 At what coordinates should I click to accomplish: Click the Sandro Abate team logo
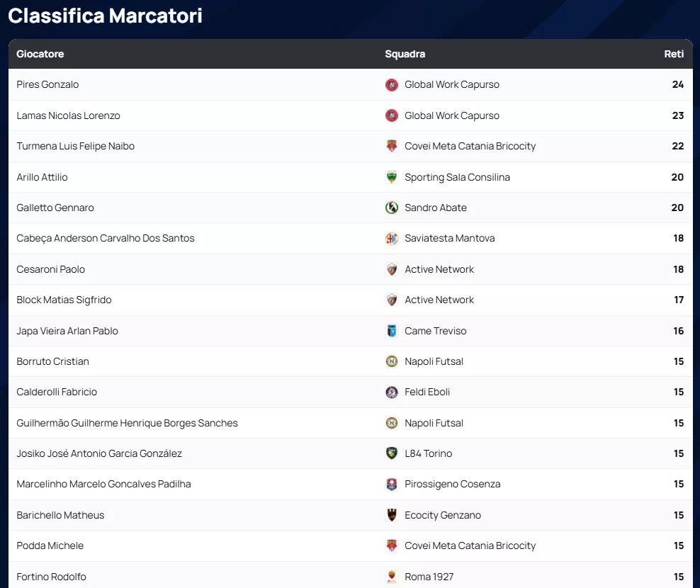(x=392, y=208)
